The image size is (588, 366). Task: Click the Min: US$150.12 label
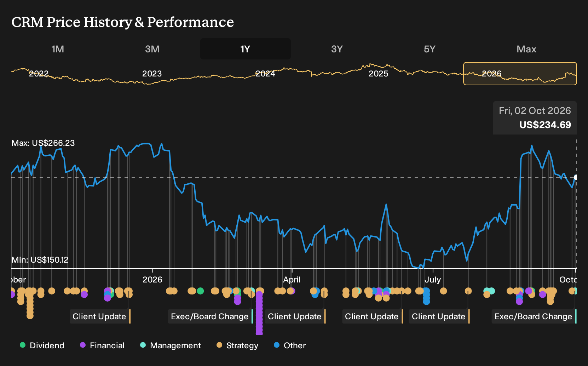click(40, 260)
